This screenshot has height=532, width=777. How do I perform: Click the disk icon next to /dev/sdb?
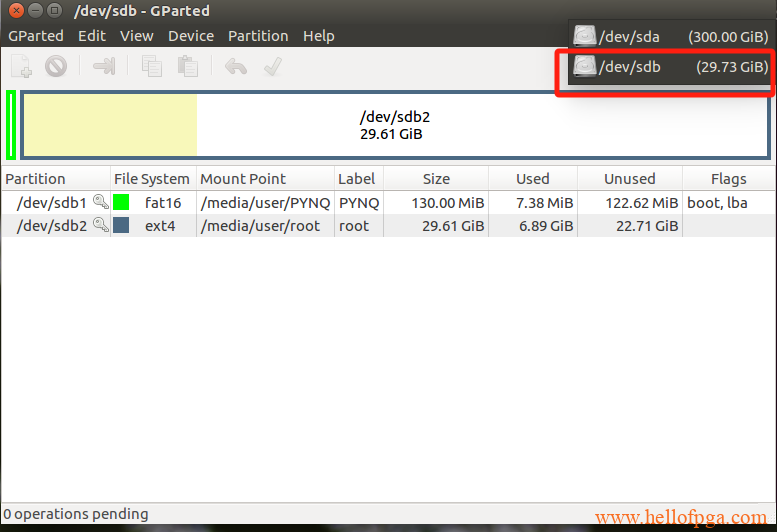585,65
